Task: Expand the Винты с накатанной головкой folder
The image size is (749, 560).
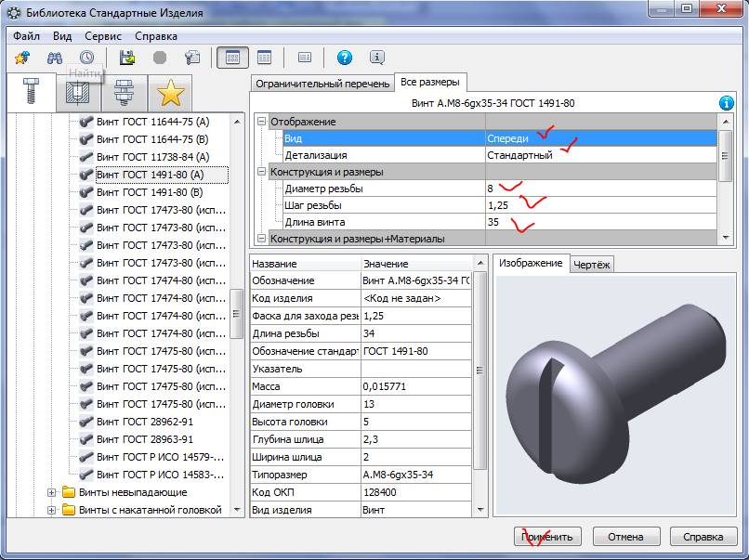Action: [51, 510]
